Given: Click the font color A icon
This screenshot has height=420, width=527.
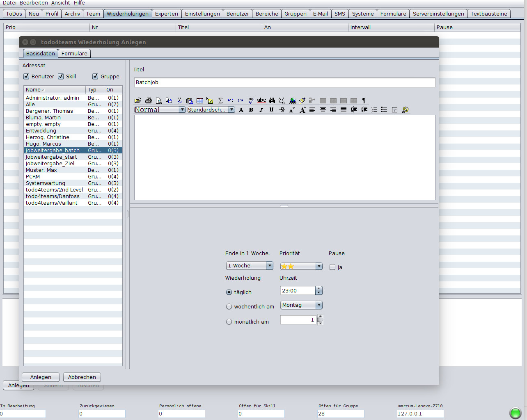Looking at the screenshot, I should (241, 110).
